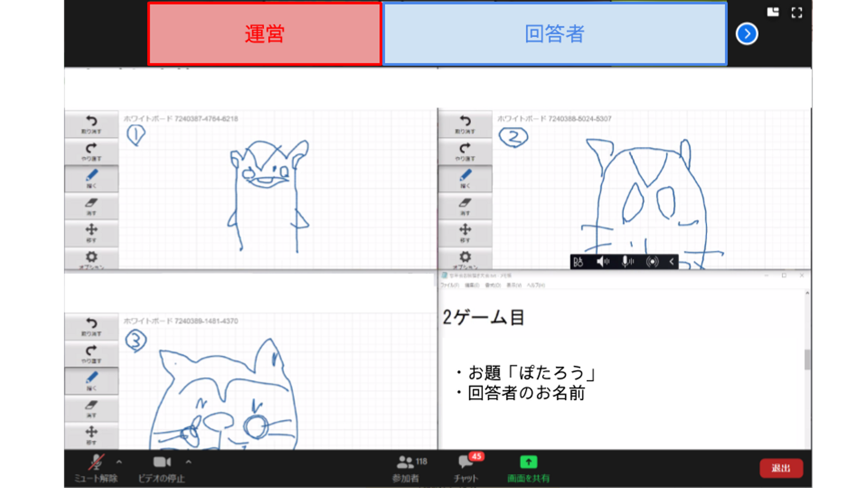Open the ファイル(F) menu in Notepad
The width and height of the screenshot is (868, 488).
point(450,285)
